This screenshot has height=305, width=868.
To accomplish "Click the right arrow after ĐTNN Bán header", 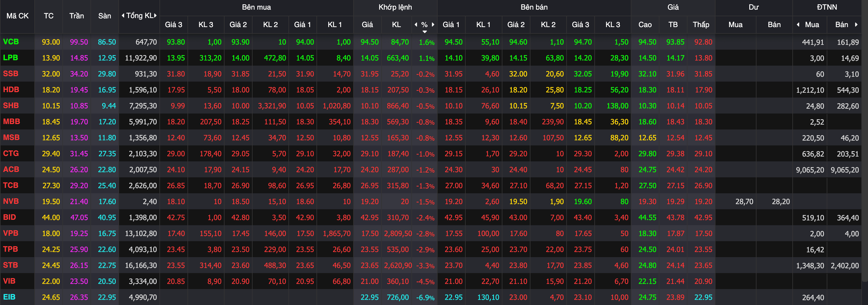I will click(856, 25).
